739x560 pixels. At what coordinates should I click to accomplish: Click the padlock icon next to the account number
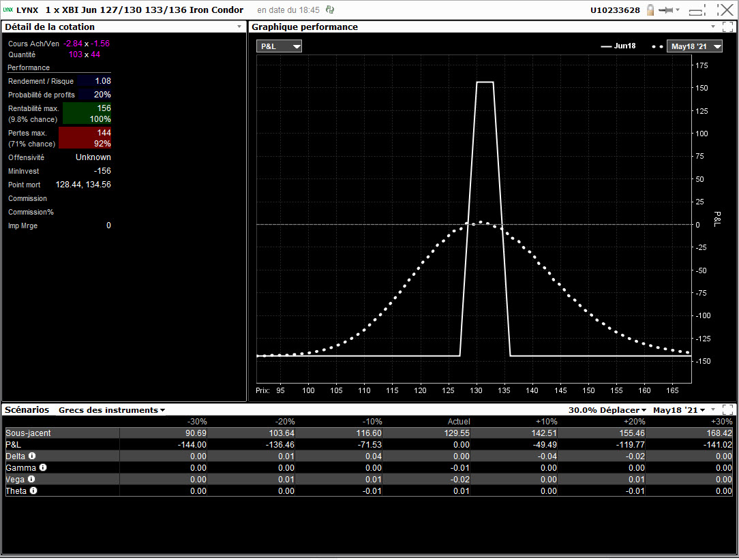(650, 10)
